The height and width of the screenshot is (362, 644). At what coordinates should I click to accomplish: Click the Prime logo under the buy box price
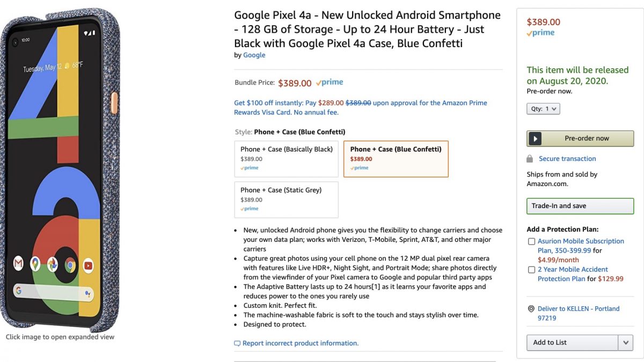coord(541,33)
